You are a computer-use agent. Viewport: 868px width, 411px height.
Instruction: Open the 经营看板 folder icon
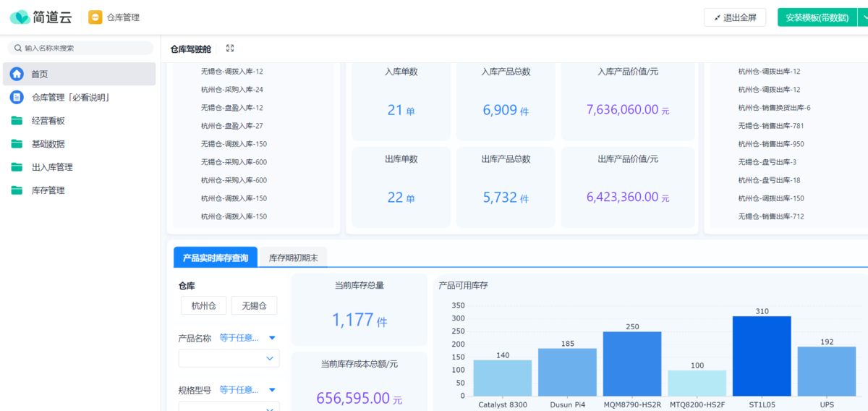pyautogui.click(x=17, y=121)
